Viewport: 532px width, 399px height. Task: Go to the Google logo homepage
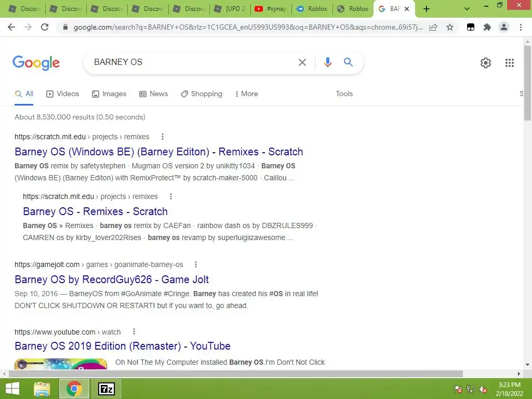point(36,63)
